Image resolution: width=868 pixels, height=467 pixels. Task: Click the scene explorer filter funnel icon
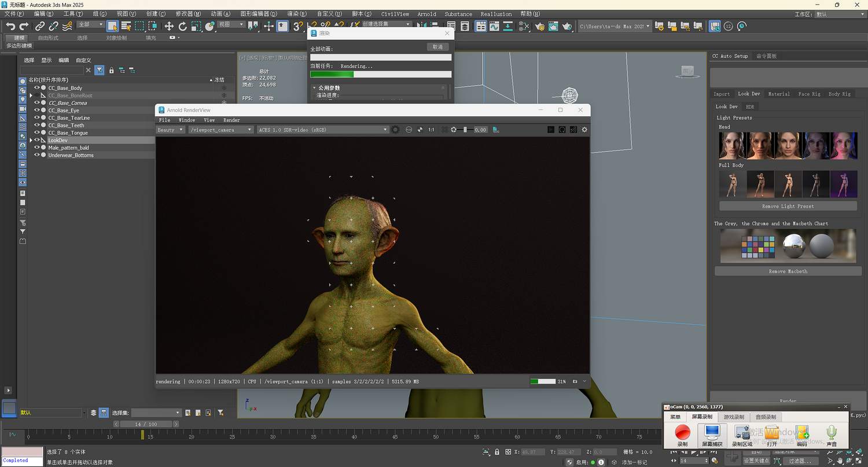pos(100,70)
